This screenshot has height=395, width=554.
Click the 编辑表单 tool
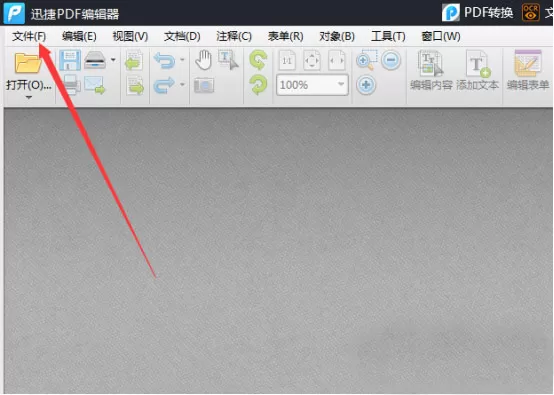click(x=528, y=71)
